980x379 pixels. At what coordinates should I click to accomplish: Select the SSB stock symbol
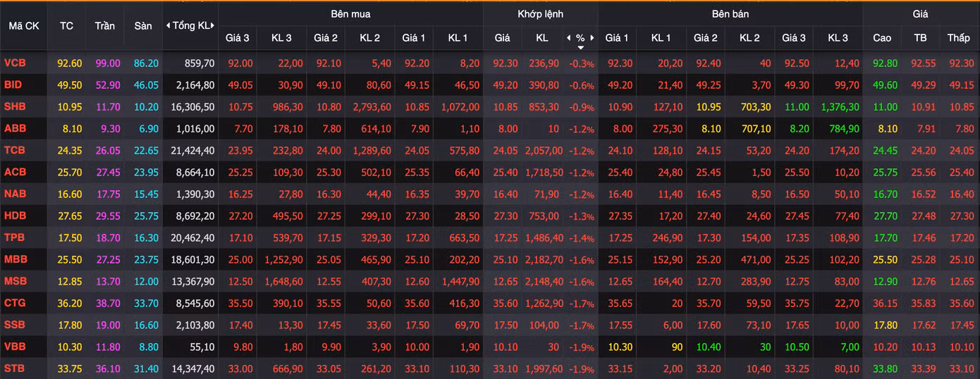(x=15, y=325)
